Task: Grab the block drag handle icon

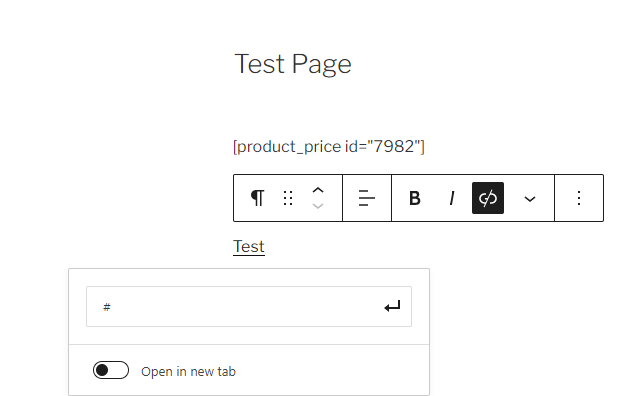Action: [288, 198]
